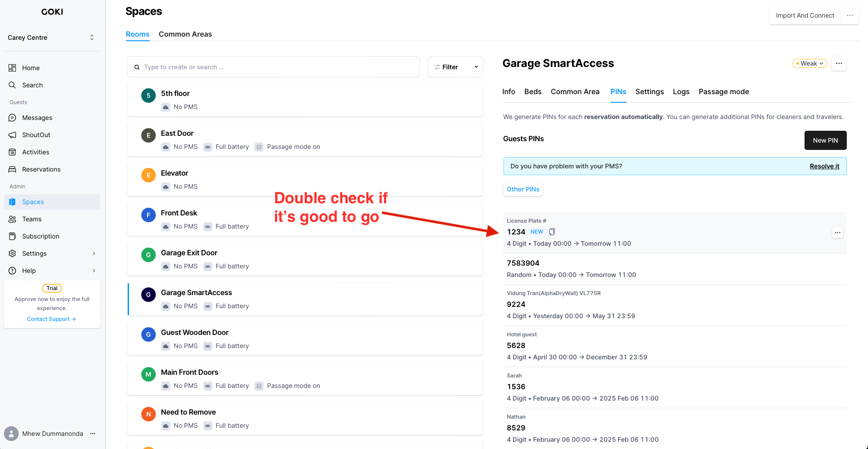Open the Info tab
This screenshot has width=868, height=449.
(508, 91)
